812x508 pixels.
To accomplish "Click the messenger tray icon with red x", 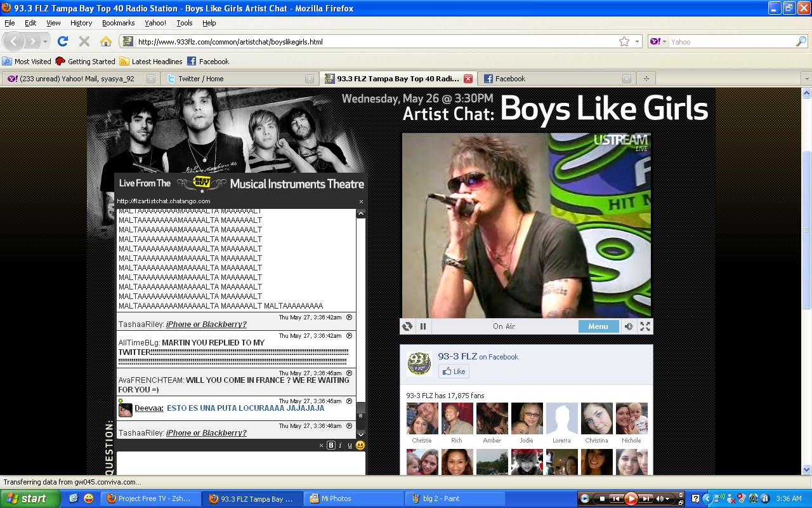I will [x=731, y=498].
